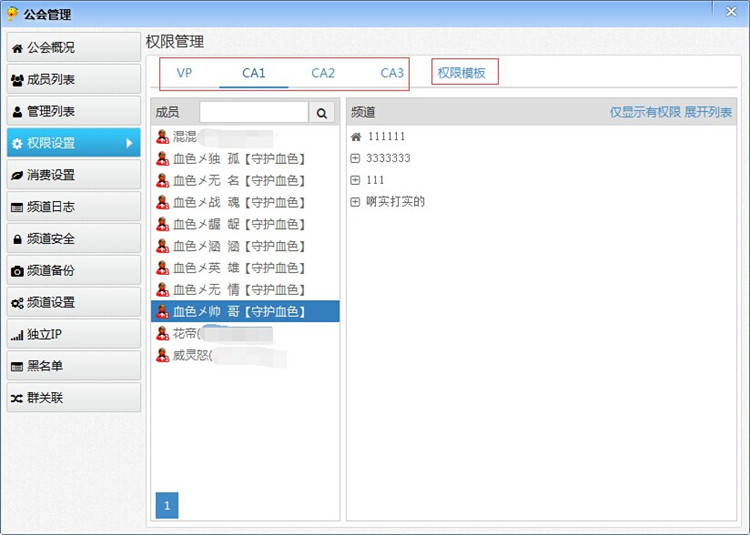Click lock icon on 频道安全
The image size is (750, 535).
[x=17, y=239]
